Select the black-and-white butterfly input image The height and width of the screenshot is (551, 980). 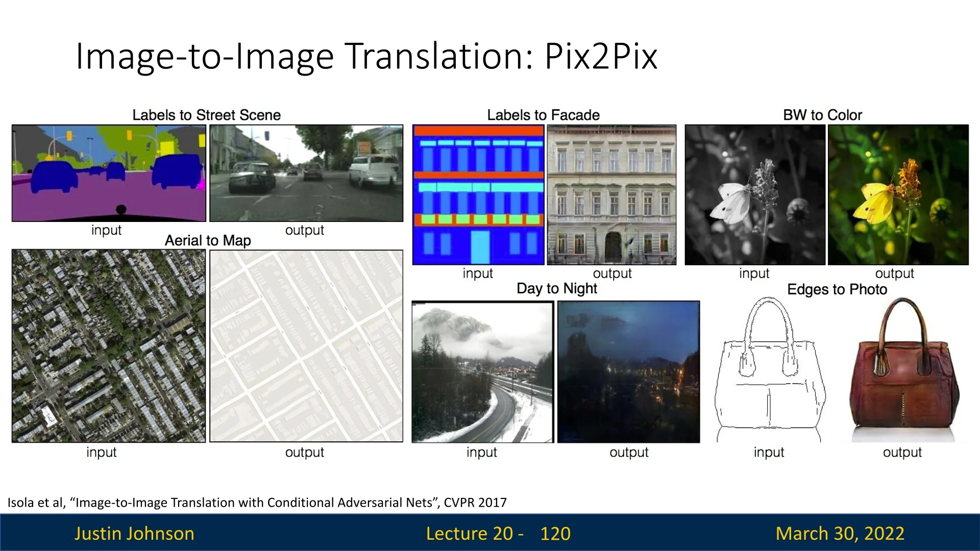tap(754, 195)
